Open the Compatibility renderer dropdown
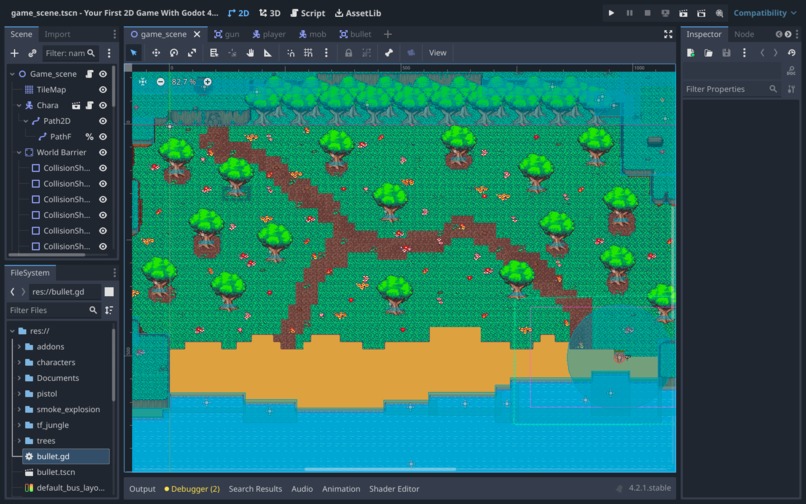Viewport: 806px width, 504px height. (x=765, y=13)
